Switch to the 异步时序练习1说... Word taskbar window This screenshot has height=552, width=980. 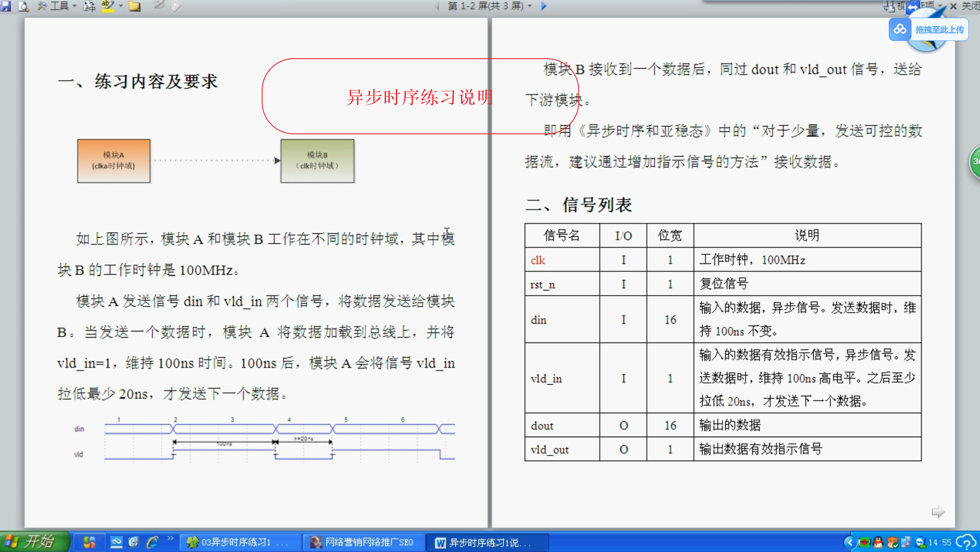click(x=487, y=542)
